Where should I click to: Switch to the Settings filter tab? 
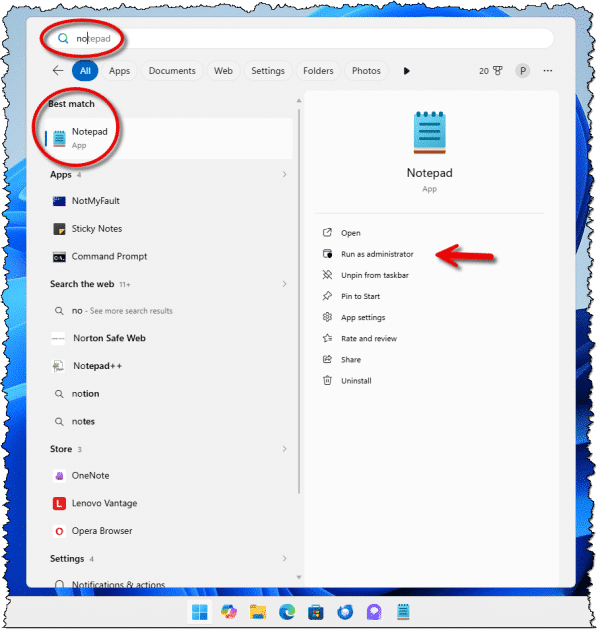pos(268,71)
